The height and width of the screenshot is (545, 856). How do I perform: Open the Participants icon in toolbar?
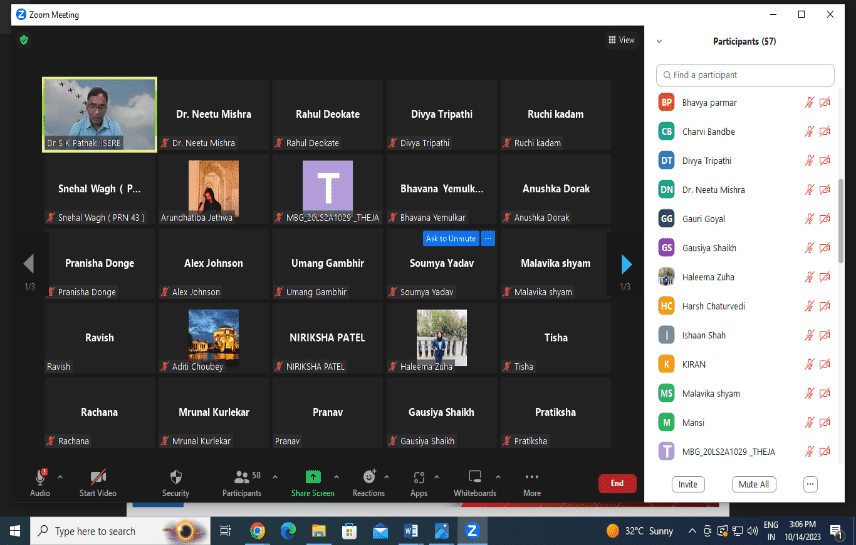point(241,478)
